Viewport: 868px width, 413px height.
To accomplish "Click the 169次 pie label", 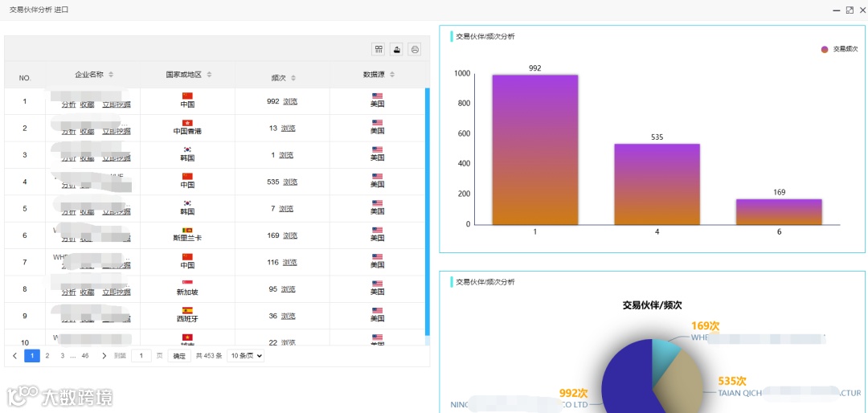I will 706,325.
